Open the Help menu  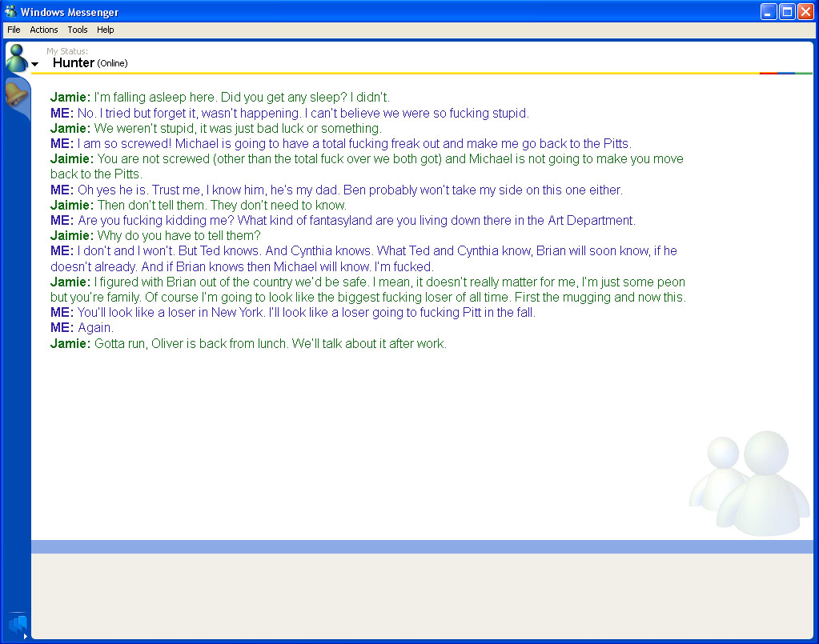tap(106, 30)
